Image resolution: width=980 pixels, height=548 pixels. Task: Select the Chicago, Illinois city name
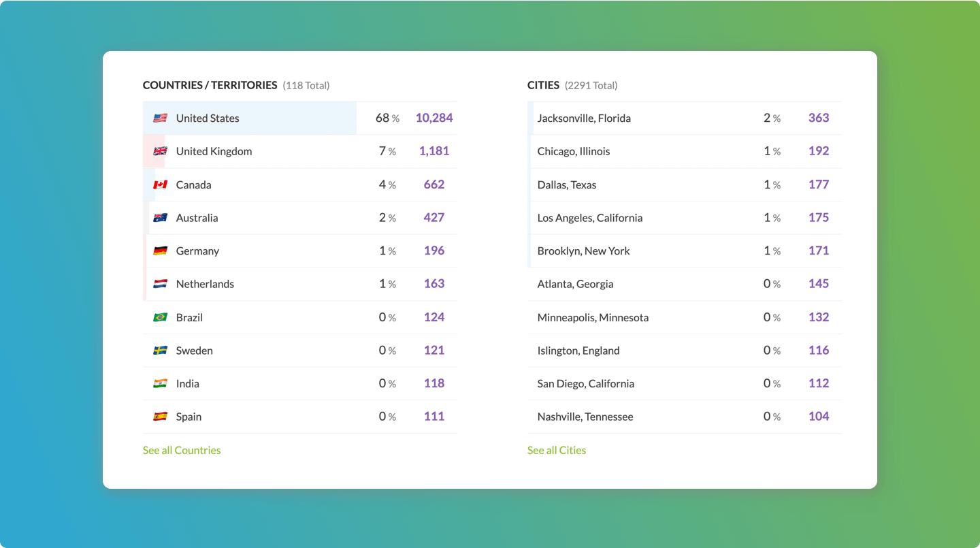pos(574,151)
